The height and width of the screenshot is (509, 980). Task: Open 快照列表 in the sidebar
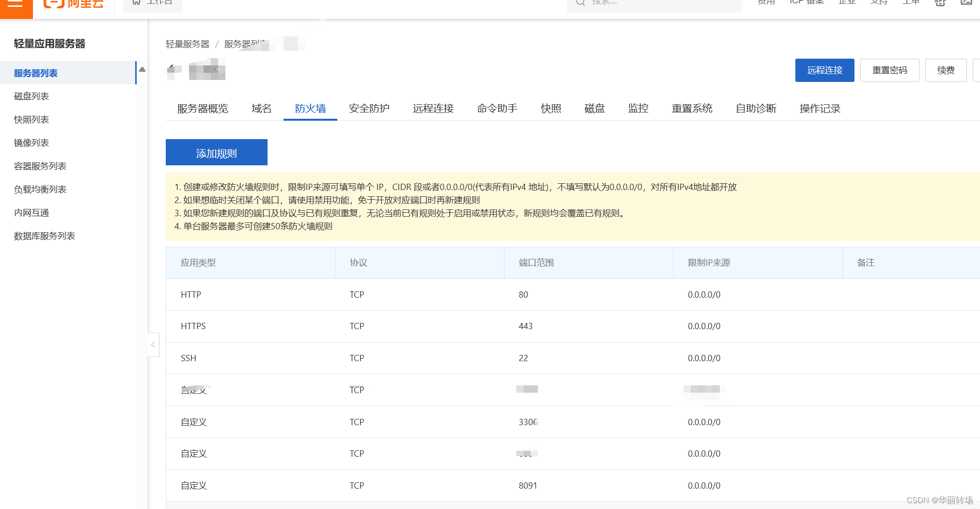coord(32,120)
